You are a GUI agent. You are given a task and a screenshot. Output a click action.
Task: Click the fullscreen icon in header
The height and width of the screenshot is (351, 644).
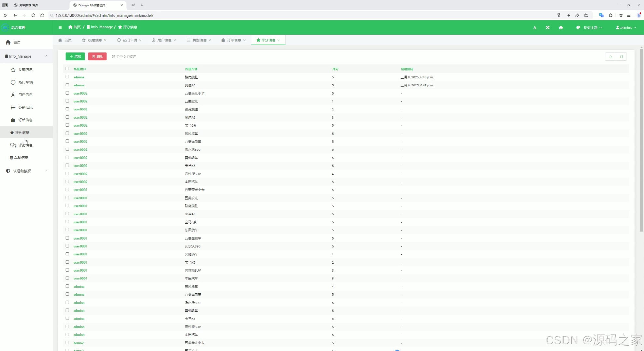tap(548, 28)
